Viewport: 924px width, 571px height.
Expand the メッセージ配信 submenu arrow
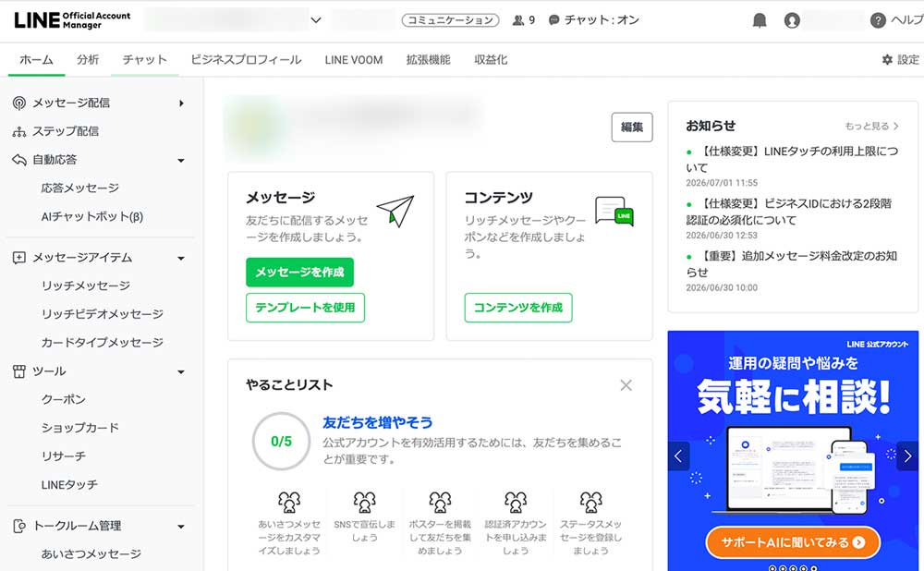(181, 103)
